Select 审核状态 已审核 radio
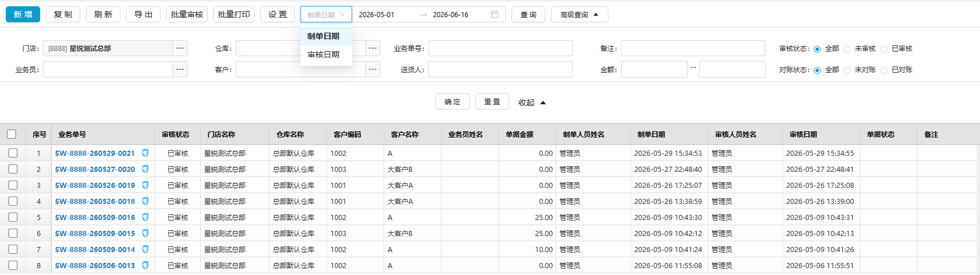This screenshot has height=275, width=980. pos(884,49)
